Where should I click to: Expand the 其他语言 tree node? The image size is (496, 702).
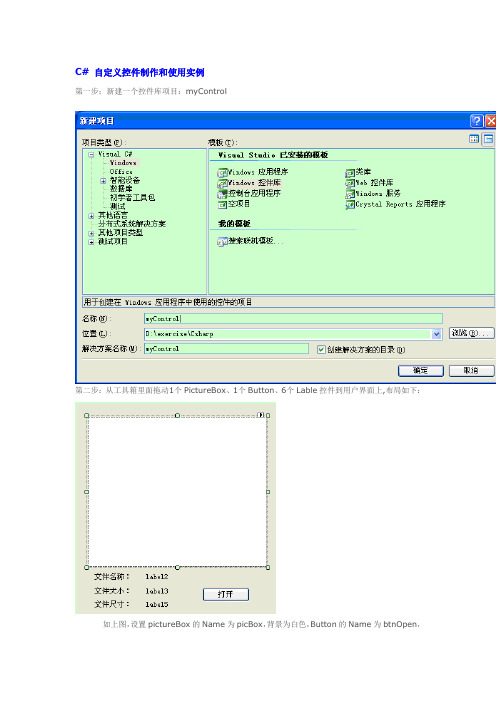[91, 216]
